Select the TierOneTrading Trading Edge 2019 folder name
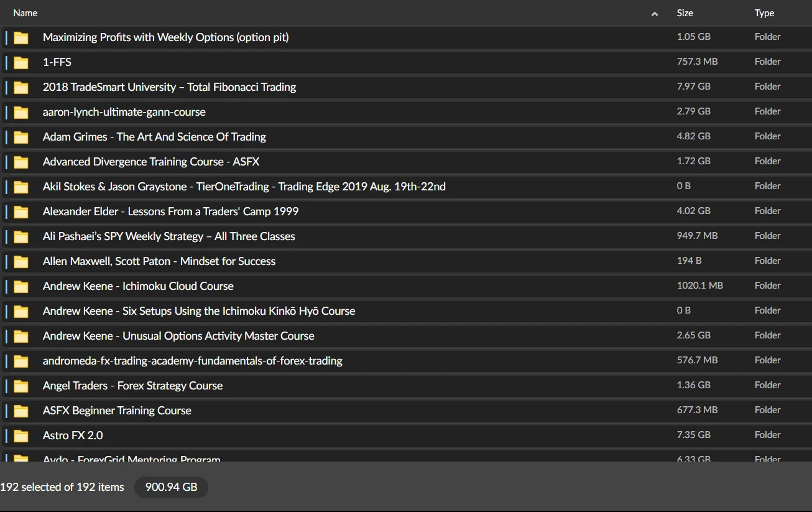 (x=244, y=187)
